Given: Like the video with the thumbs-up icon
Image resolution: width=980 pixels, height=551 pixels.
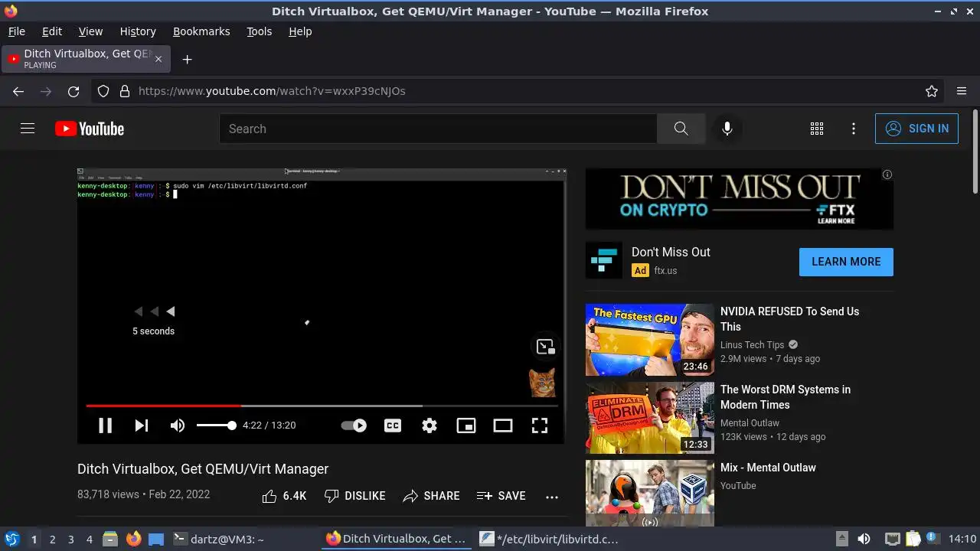Looking at the screenshot, I should 269,496.
